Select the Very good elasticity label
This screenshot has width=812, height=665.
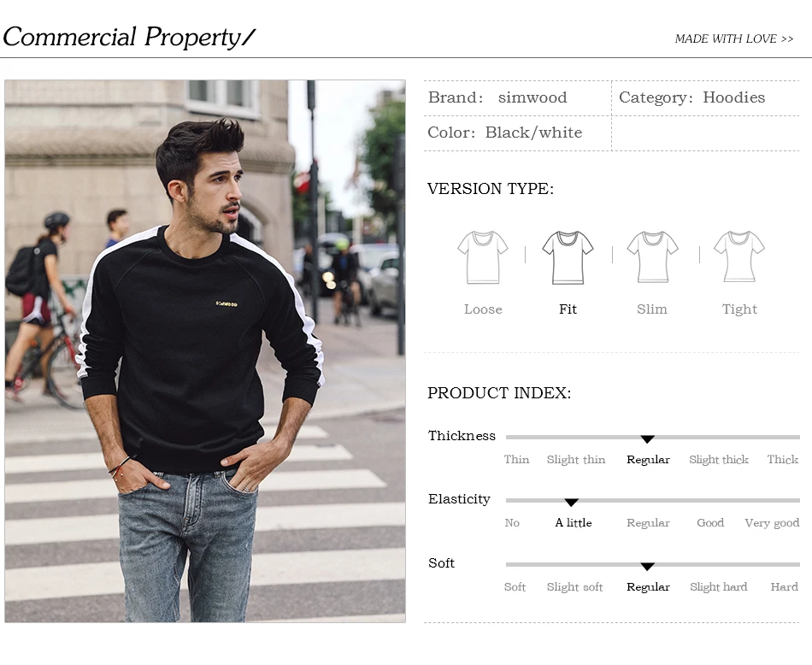click(x=772, y=523)
